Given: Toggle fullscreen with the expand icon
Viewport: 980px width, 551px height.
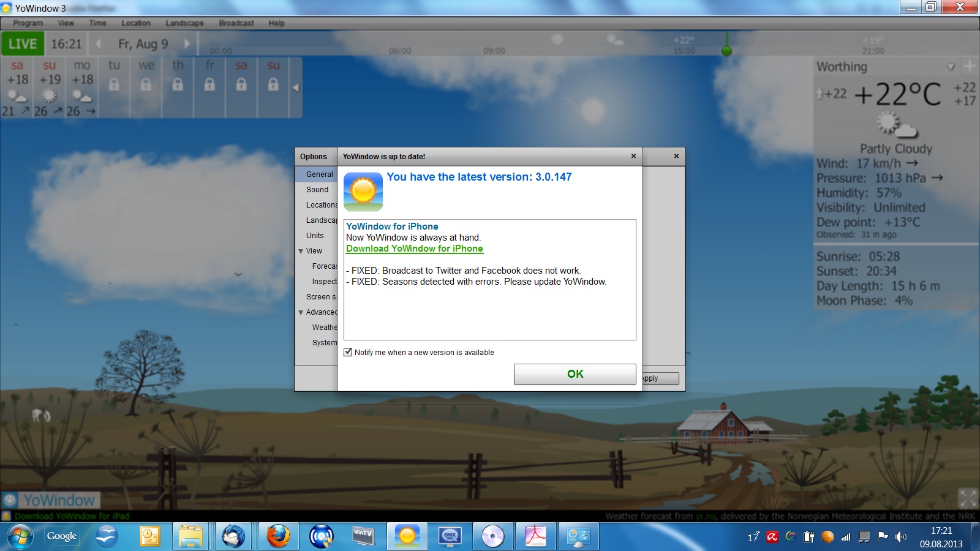Looking at the screenshot, I should click(x=967, y=498).
